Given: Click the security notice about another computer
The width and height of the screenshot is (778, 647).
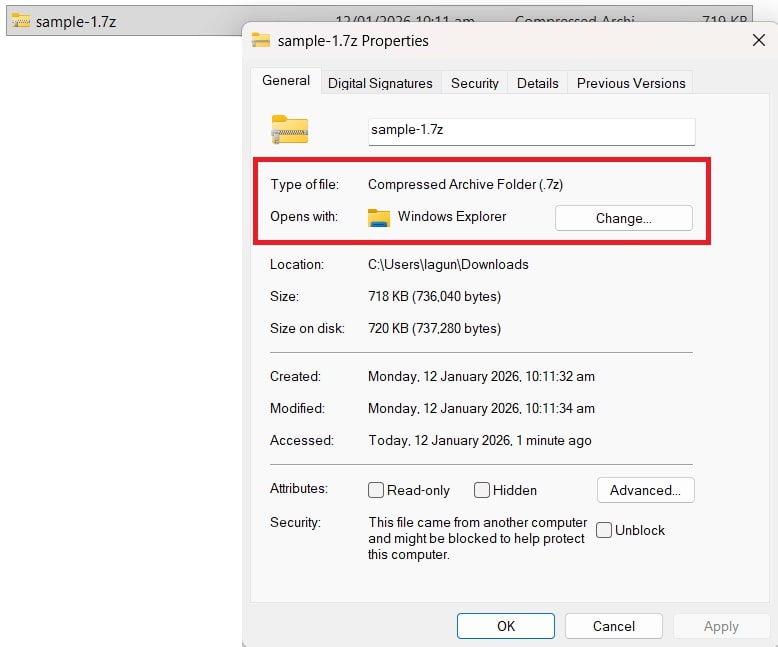Looking at the screenshot, I should [477, 538].
